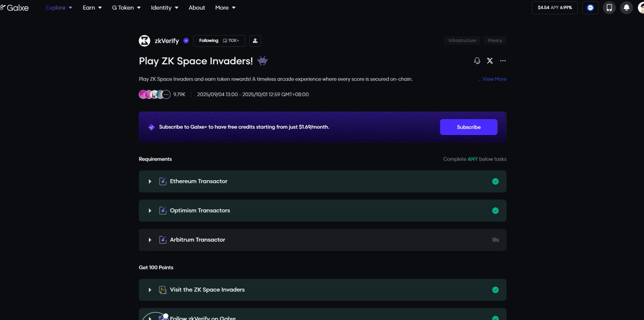Click the View More link
The image size is (644, 320).
point(492,79)
